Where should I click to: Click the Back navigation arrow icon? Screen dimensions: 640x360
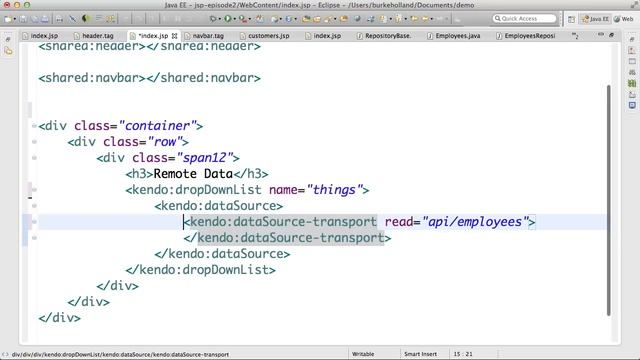tap(425, 19)
